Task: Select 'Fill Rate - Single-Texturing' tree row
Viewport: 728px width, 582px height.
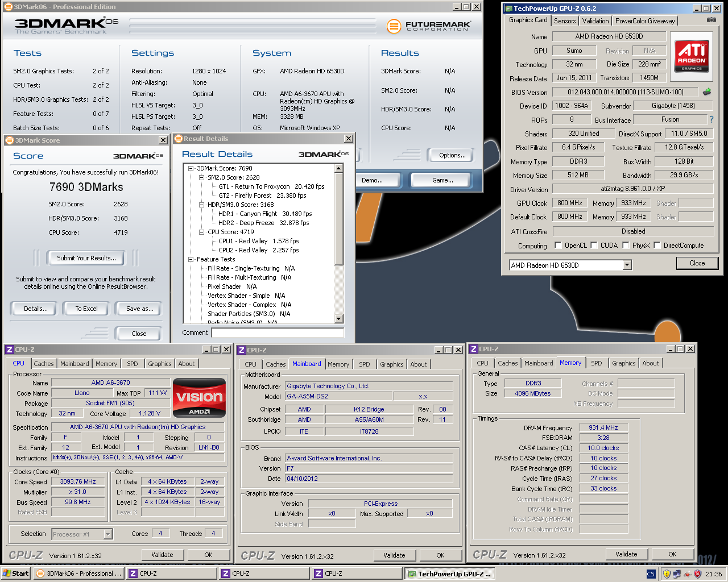Action: click(x=251, y=268)
